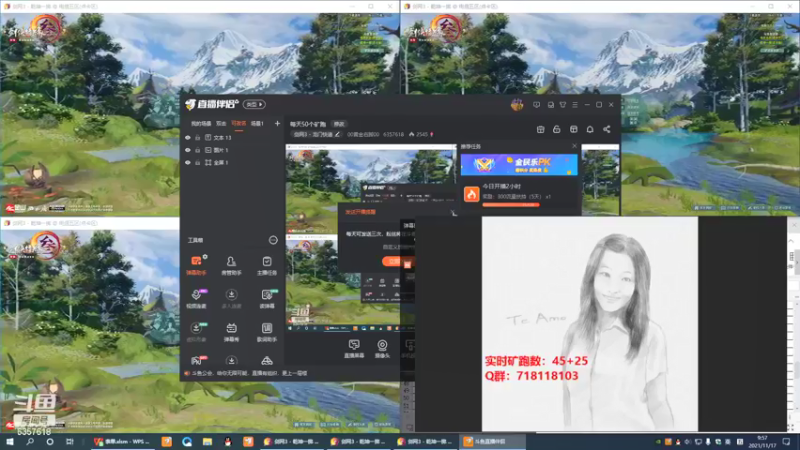The height and width of the screenshot is (450, 800).
Task: Open the skin (shirt) icon in title bar
Action: [563, 105]
